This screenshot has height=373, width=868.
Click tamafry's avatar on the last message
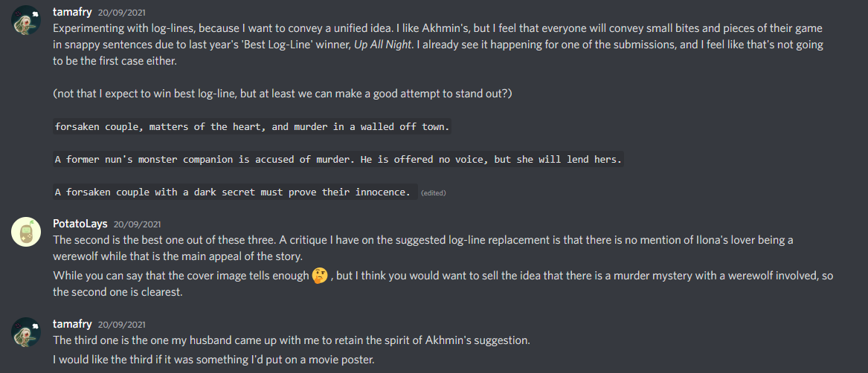click(25, 333)
